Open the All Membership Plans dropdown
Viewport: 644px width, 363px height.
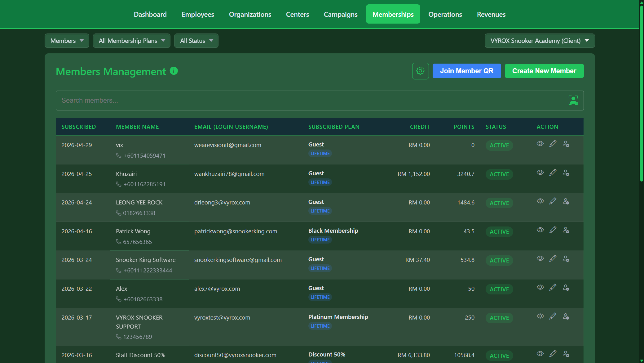(132, 41)
